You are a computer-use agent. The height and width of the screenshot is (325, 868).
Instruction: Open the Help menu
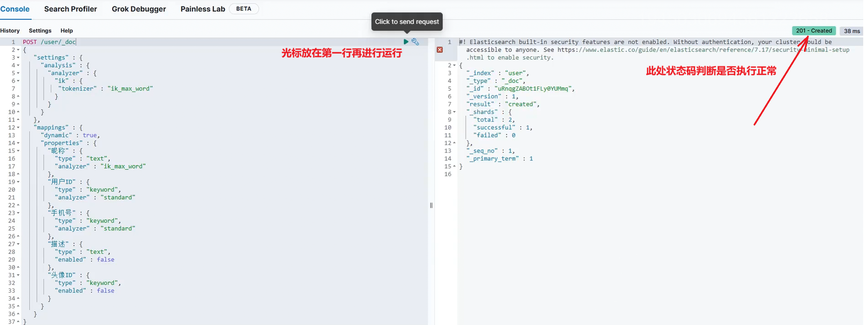[67, 31]
